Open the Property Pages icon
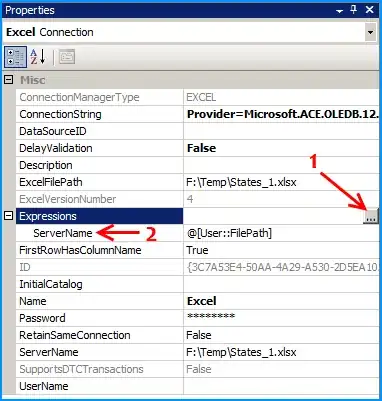Image resolution: width=382 pixels, height=401 pixels. [67, 57]
